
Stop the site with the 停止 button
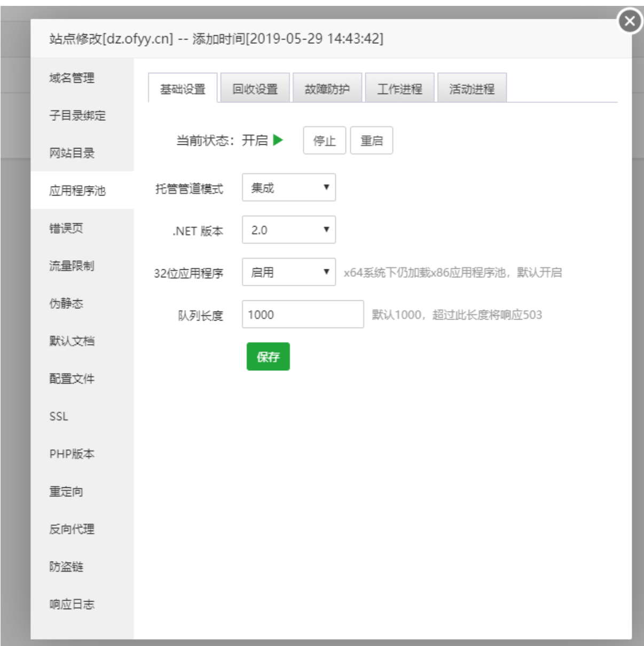[x=324, y=141]
